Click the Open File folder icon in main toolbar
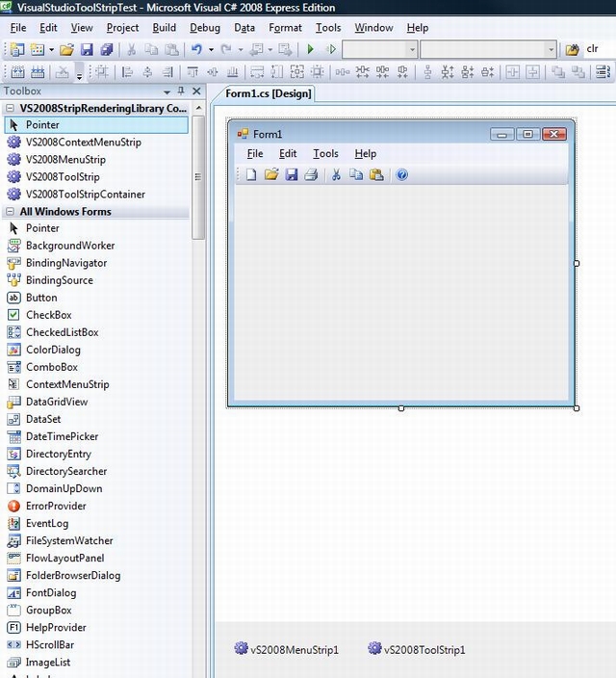This screenshot has height=678, width=616. (x=66, y=50)
